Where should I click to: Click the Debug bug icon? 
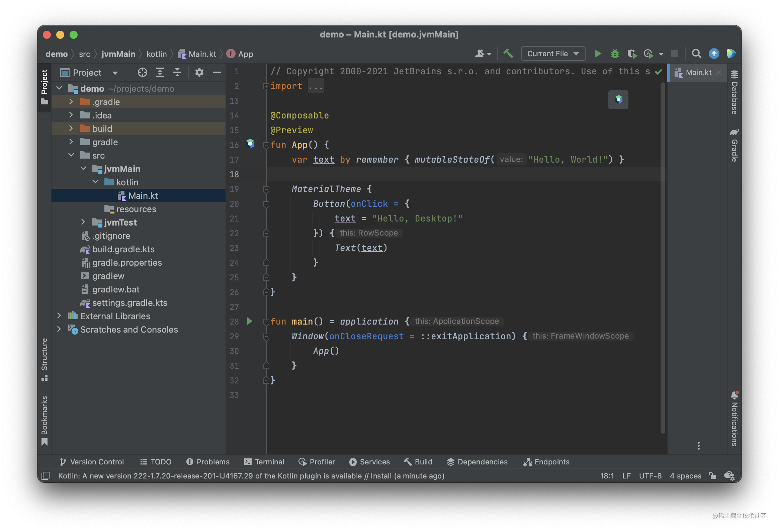click(x=614, y=54)
